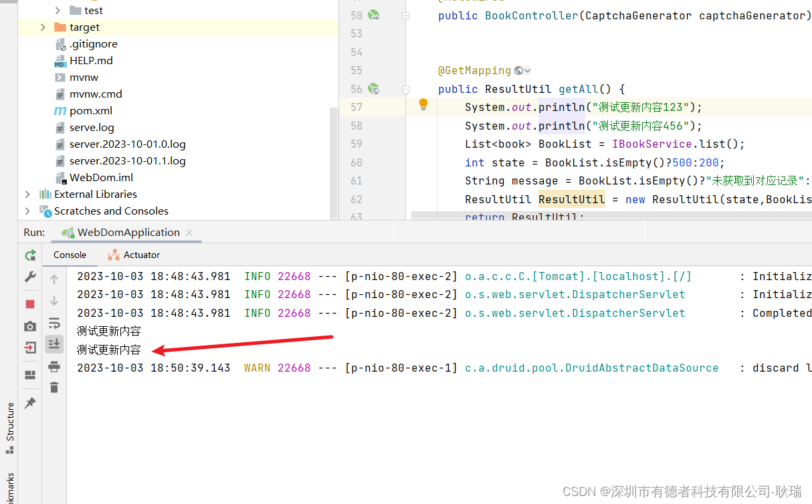Click the highlighted ResultUtil variable on line 62
This screenshot has width=812, height=504.
(572, 199)
